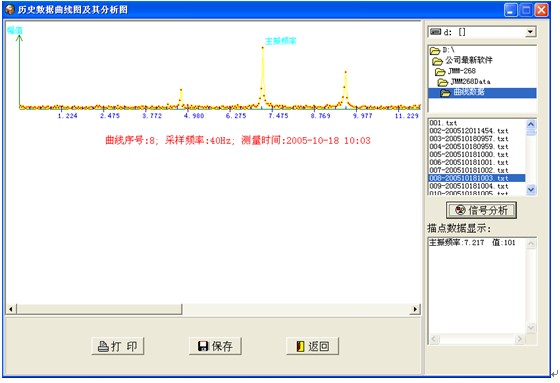Click the floppy disk icon on Save button
560x383 pixels.
(203, 346)
